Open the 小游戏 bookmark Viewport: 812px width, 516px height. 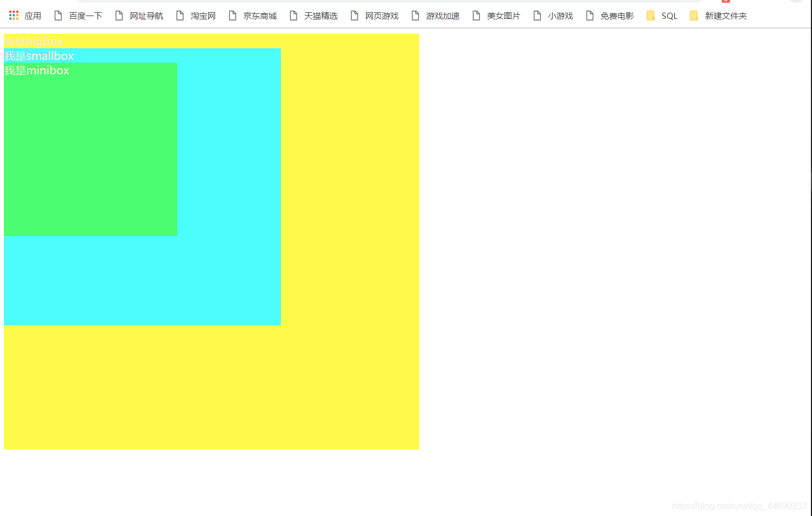[x=553, y=16]
